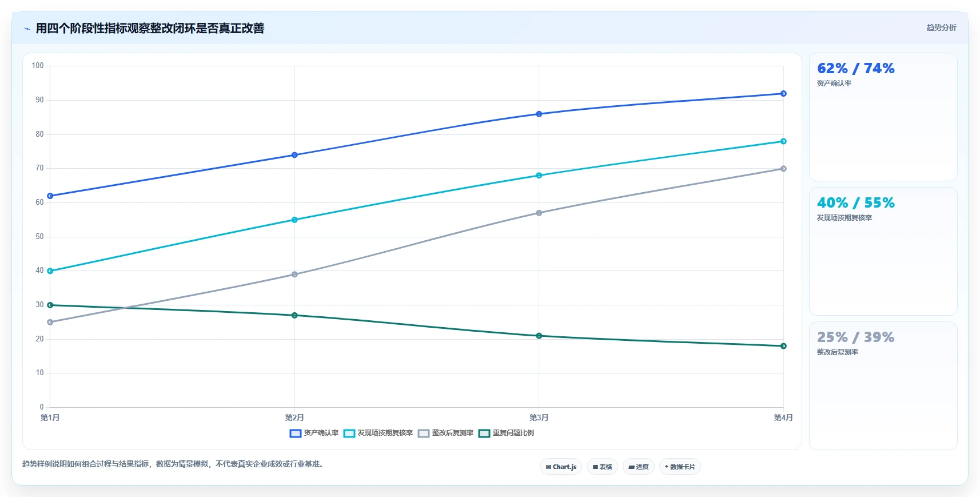Click 资产确认率 data point at 第3月
This screenshot has height=497, width=980.
coord(539,114)
